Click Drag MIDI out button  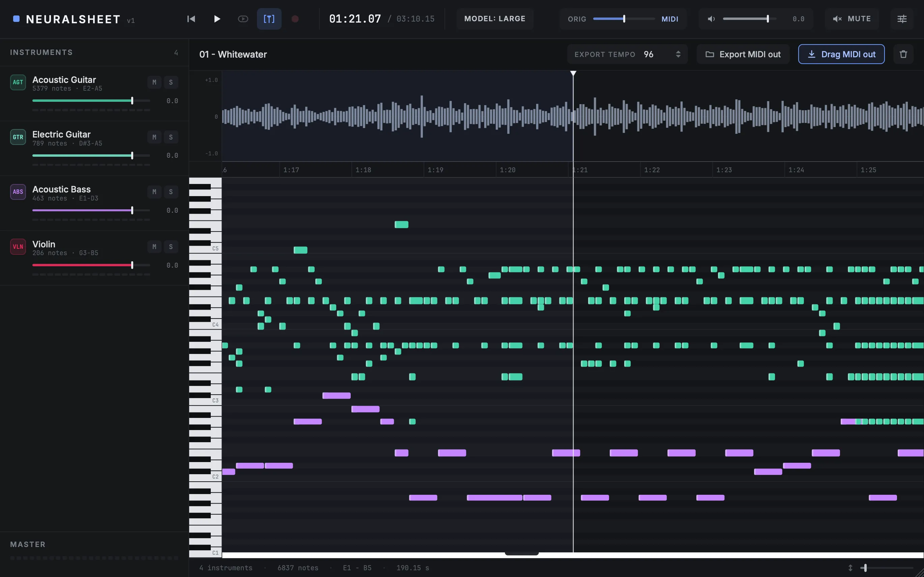pyautogui.click(x=841, y=54)
